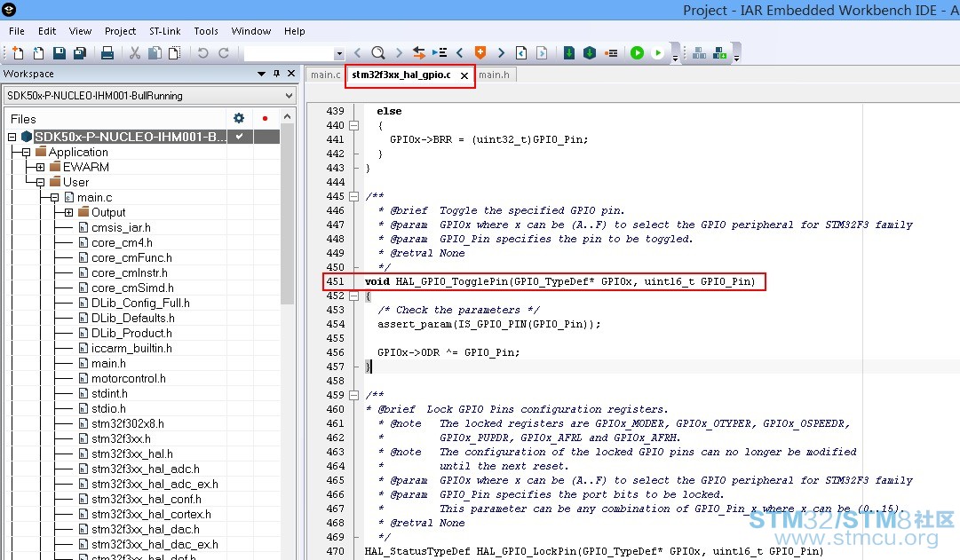Click the Replace orange swap-arrows icon
The height and width of the screenshot is (560, 960).
pos(419,53)
